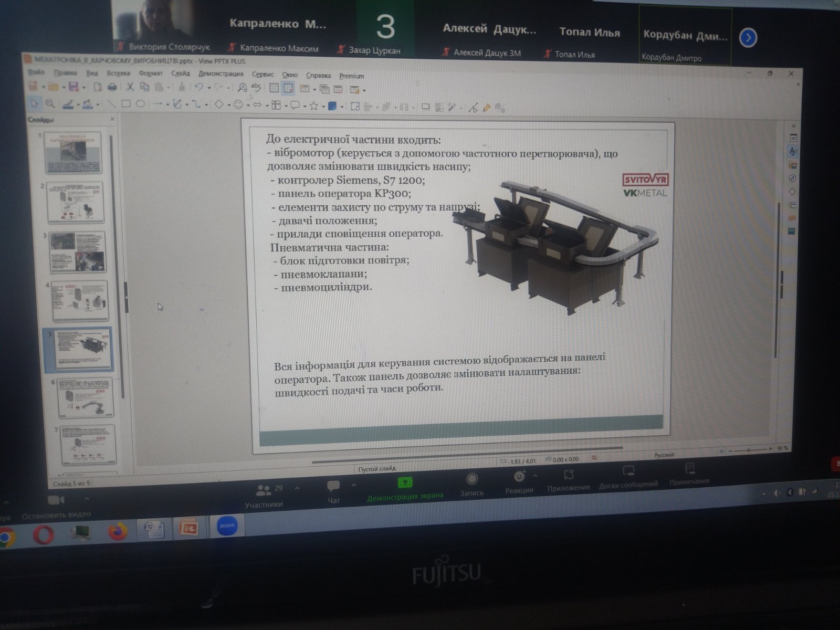The height and width of the screenshot is (630, 840).
Task: Open Opera browser from the taskbar
Action: point(43,535)
